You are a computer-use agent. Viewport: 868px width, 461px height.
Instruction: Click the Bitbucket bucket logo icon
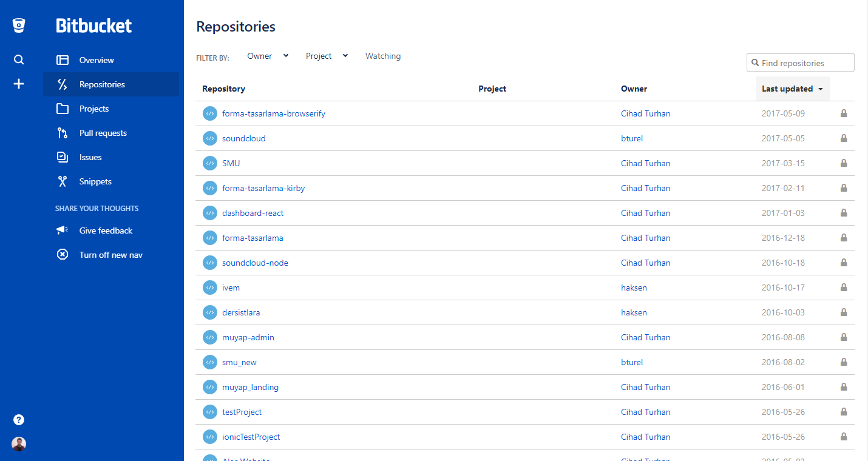tap(19, 25)
